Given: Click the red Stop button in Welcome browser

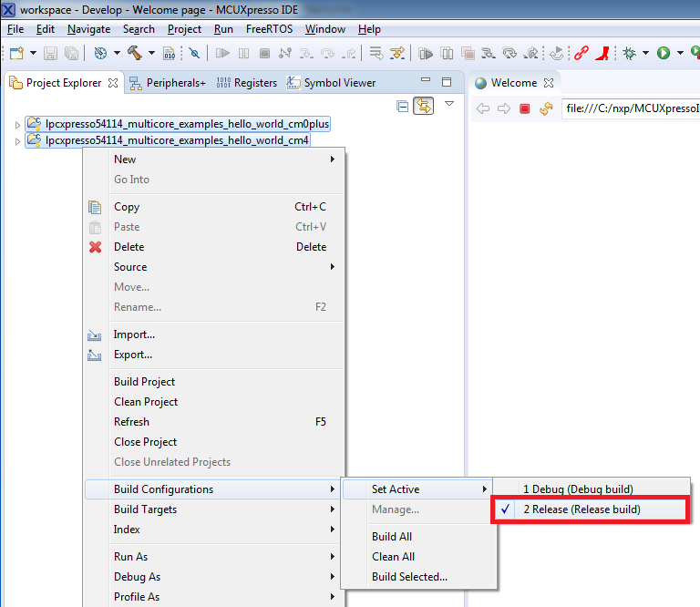Looking at the screenshot, I should 524,108.
